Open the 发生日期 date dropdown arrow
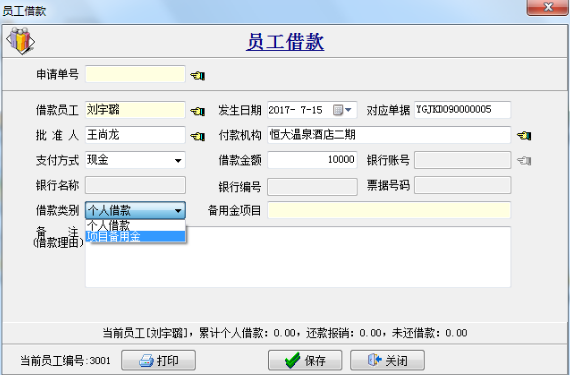Image resolution: width=570 pixels, height=375 pixels. pyautogui.click(x=348, y=110)
